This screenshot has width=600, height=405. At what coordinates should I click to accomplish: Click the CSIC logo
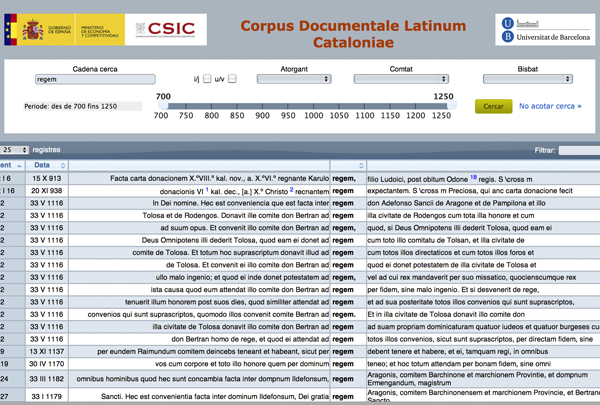click(x=166, y=29)
